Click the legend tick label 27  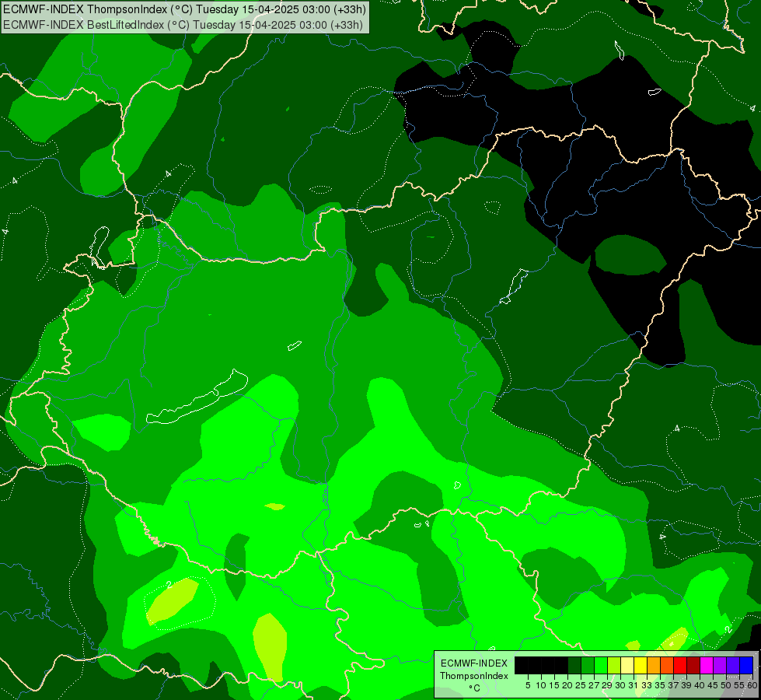[x=594, y=685]
